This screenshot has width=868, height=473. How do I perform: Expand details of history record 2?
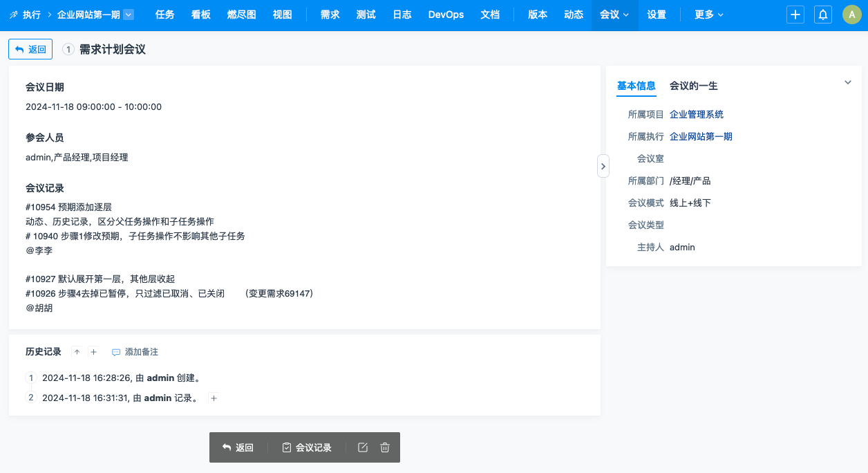(214, 398)
